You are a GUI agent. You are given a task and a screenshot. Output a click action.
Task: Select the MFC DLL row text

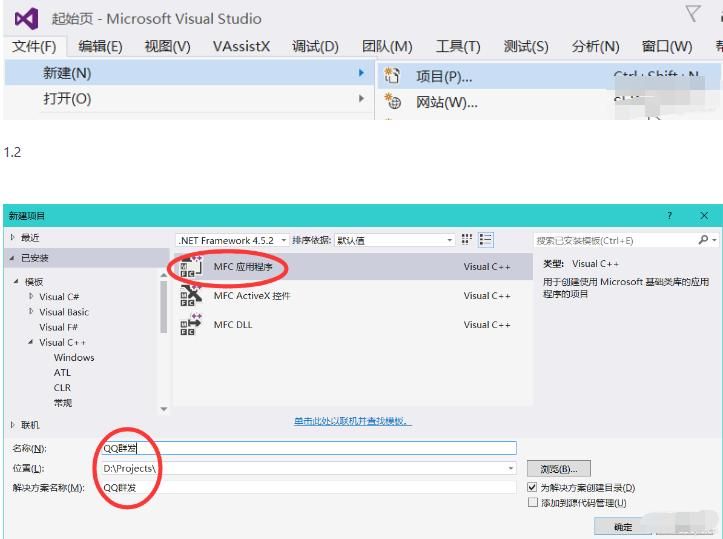233,325
